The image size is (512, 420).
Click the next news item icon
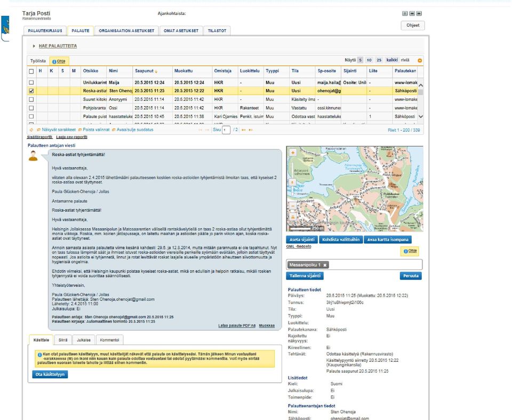click(x=419, y=13)
